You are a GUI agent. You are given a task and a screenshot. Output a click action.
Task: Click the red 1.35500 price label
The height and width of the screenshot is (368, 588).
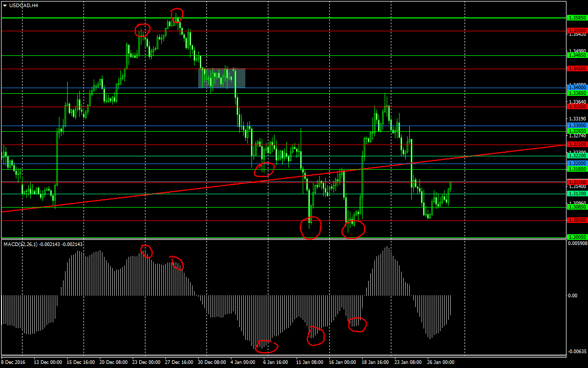click(x=577, y=31)
